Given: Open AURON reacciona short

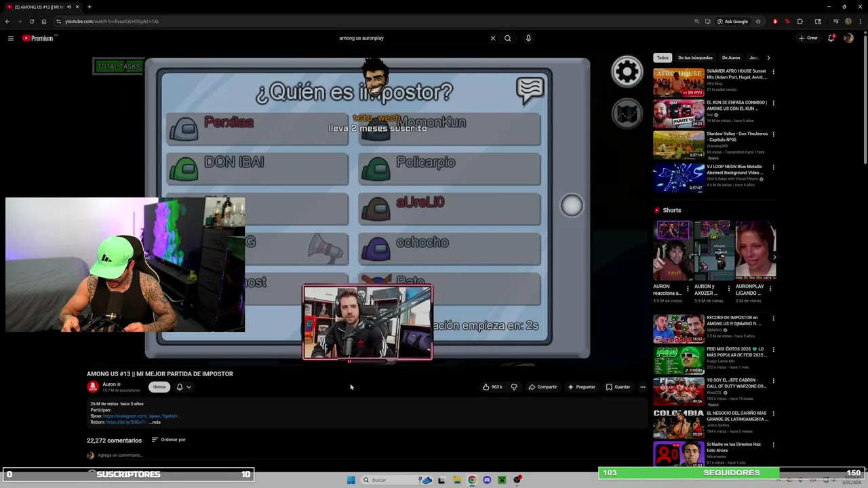Looking at the screenshot, I should tap(671, 250).
